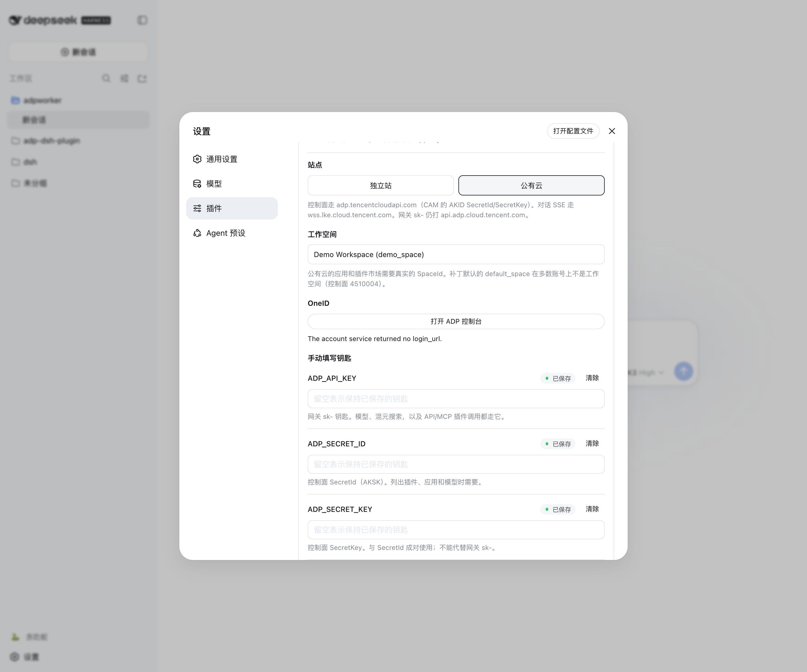This screenshot has width=807, height=672.
Task: Open the dsh folder
Action: (78, 162)
